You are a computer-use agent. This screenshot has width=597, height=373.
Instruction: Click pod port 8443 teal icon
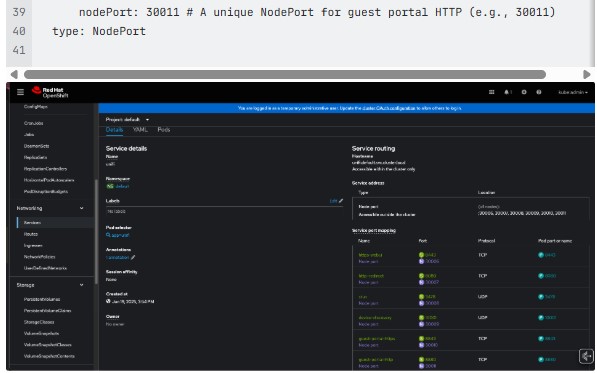point(541,255)
